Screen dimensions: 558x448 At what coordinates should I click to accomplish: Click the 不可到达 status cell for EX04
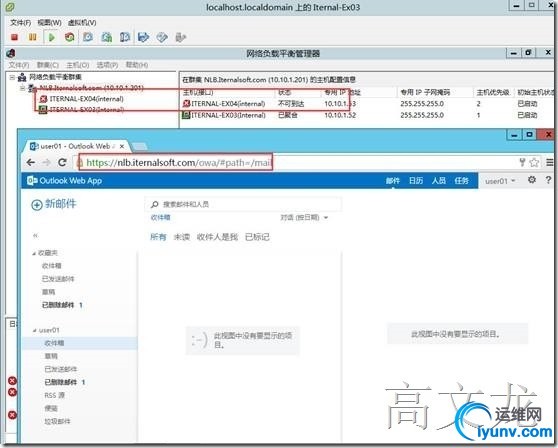click(x=291, y=104)
